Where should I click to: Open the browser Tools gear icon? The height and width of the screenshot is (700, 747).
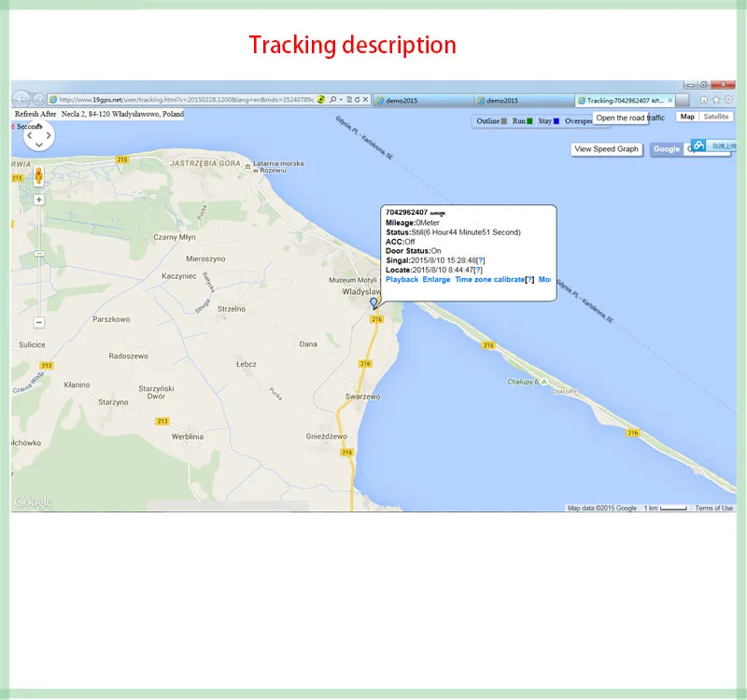(729, 100)
